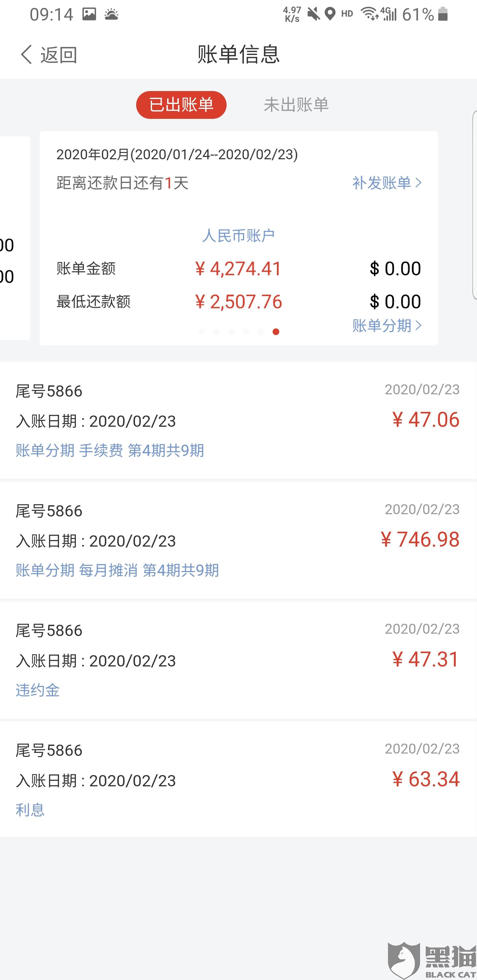Open the 违约金 ¥47.31 transaction
477x980 pixels.
tap(238, 660)
